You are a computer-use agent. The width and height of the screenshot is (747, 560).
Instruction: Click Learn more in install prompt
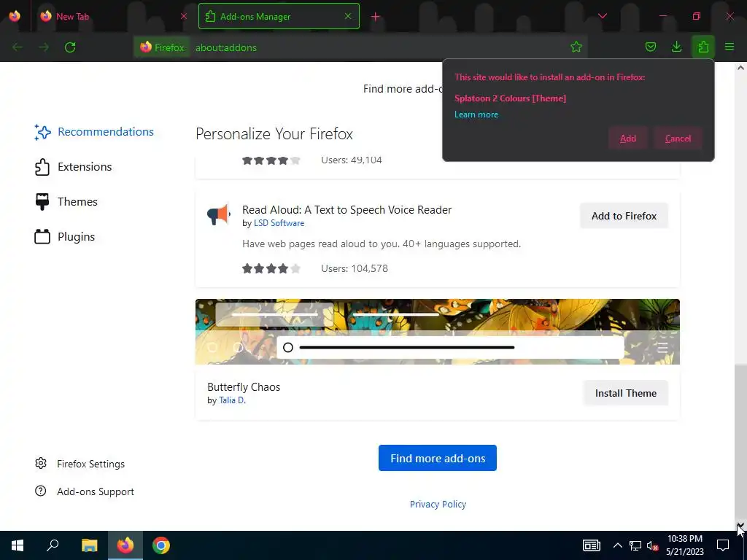(x=476, y=114)
